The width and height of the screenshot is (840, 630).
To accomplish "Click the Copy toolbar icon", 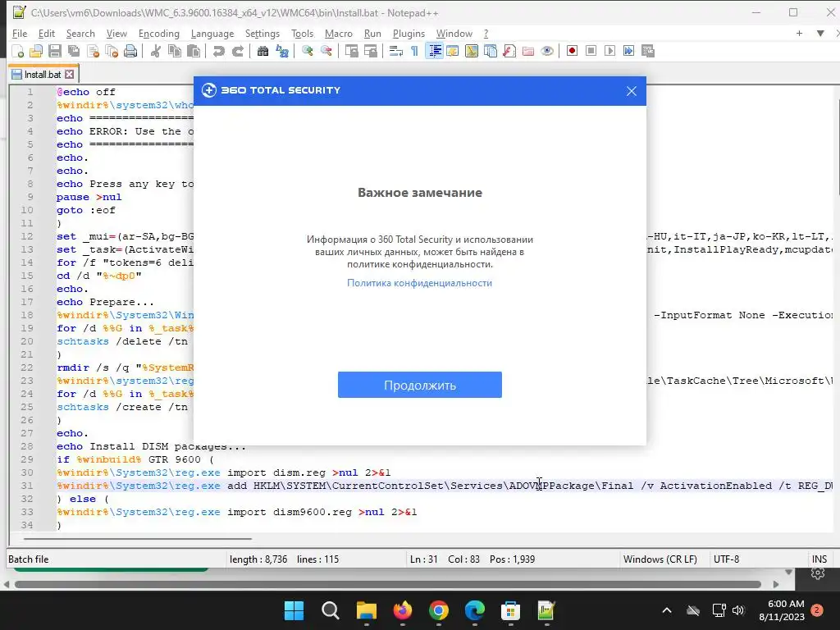I will pyautogui.click(x=175, y=51).
